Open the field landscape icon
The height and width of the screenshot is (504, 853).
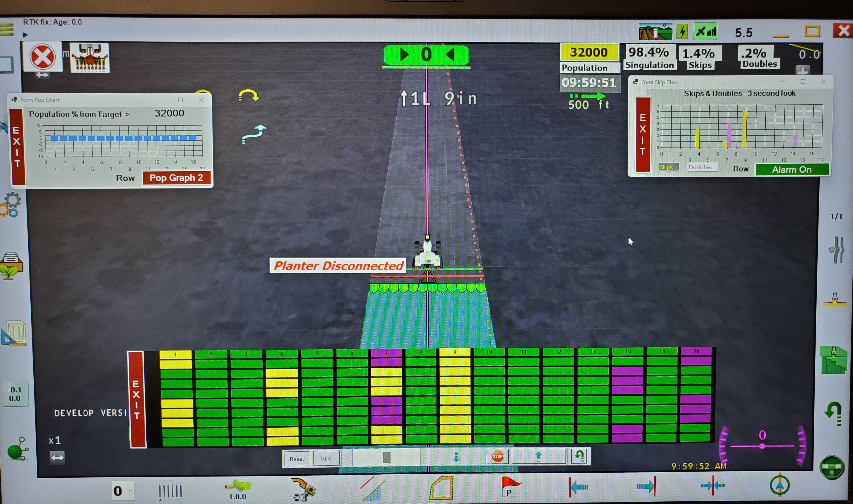[x=655, y=32]
